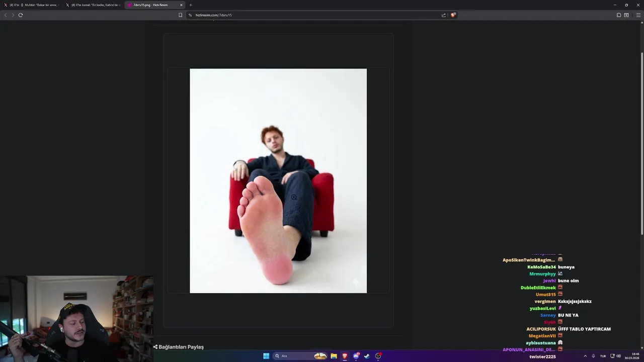
Task: Click chat username yuzbasiLevi
Action: (542, 308)
